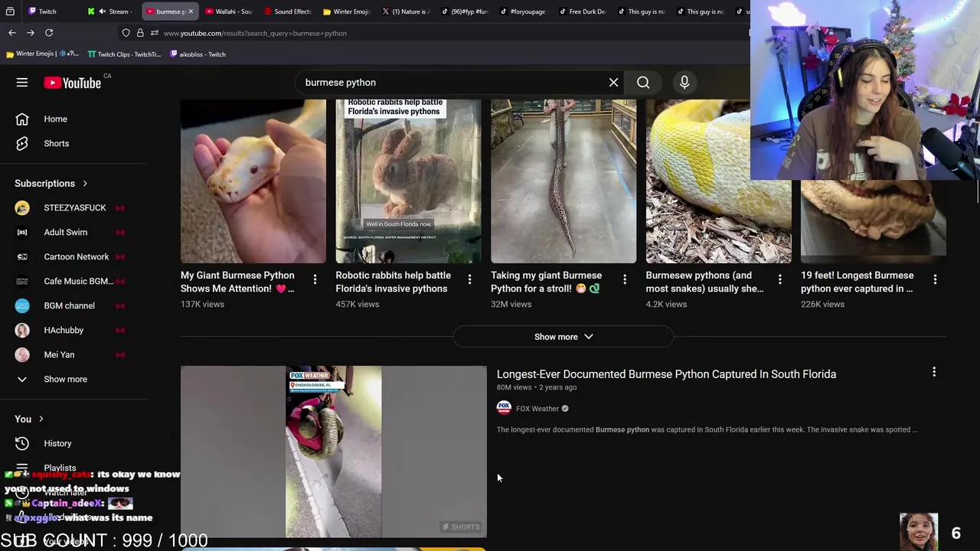Open options for Taking my giant Burmese Python short
The width and height of the screenshot is (980, 551).
tap(625, 280)
